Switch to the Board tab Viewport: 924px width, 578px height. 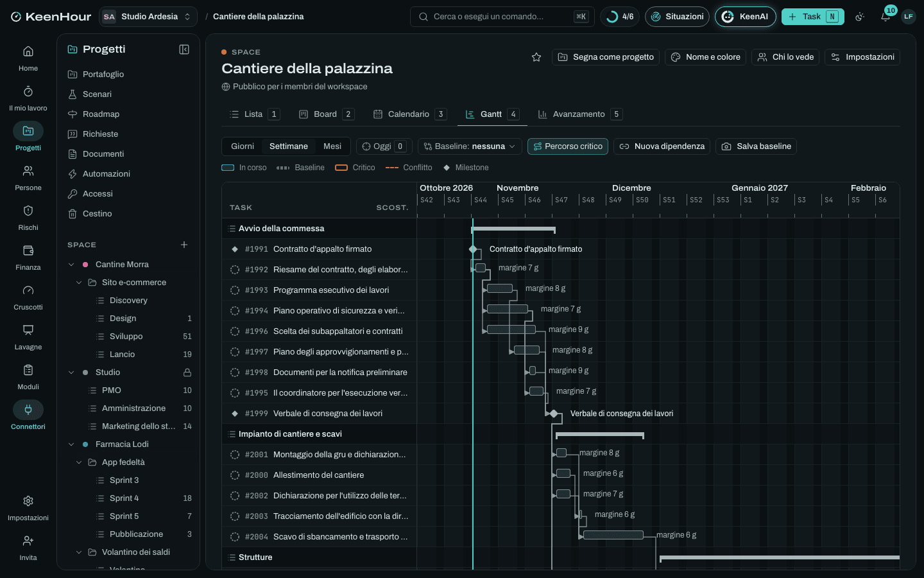pyautogui.click(x=326, y=114)
